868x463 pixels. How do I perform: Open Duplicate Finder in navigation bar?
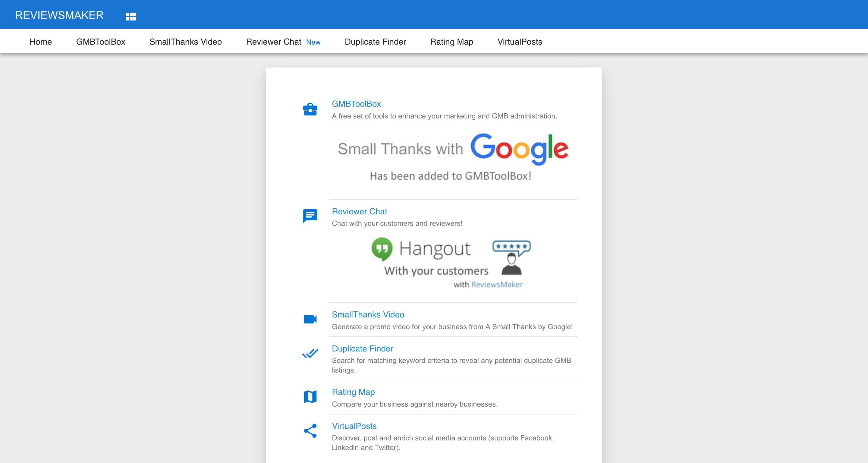(x=375, y=42)
